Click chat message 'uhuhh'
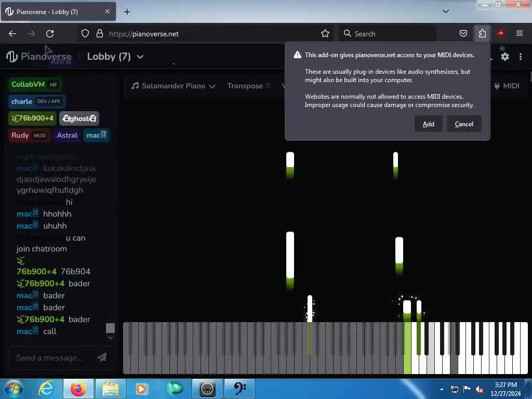Viewport: 532px width, 399px height. coord(55,226)
